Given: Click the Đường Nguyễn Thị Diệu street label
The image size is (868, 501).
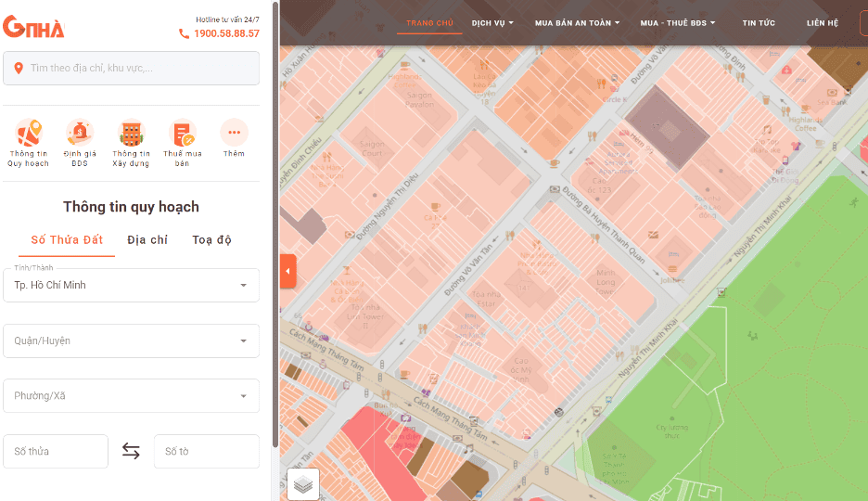Looking at the screenshot, I should (x=388, y=206).
